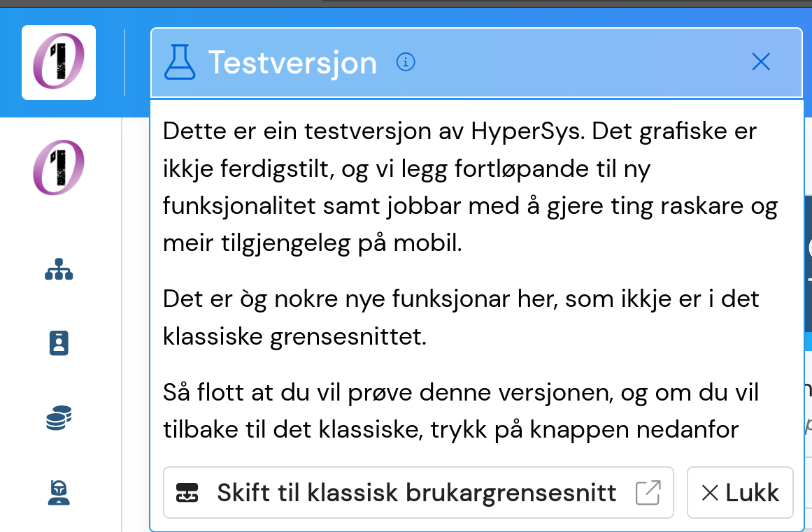Open the organization hierarchy sidebar icon
Screen dimensions: 812x532
pos(59,269)
